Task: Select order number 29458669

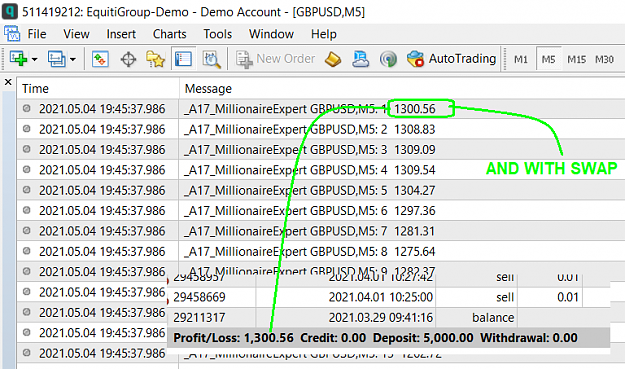Action: pyautogui.click(x=199, y=297)
